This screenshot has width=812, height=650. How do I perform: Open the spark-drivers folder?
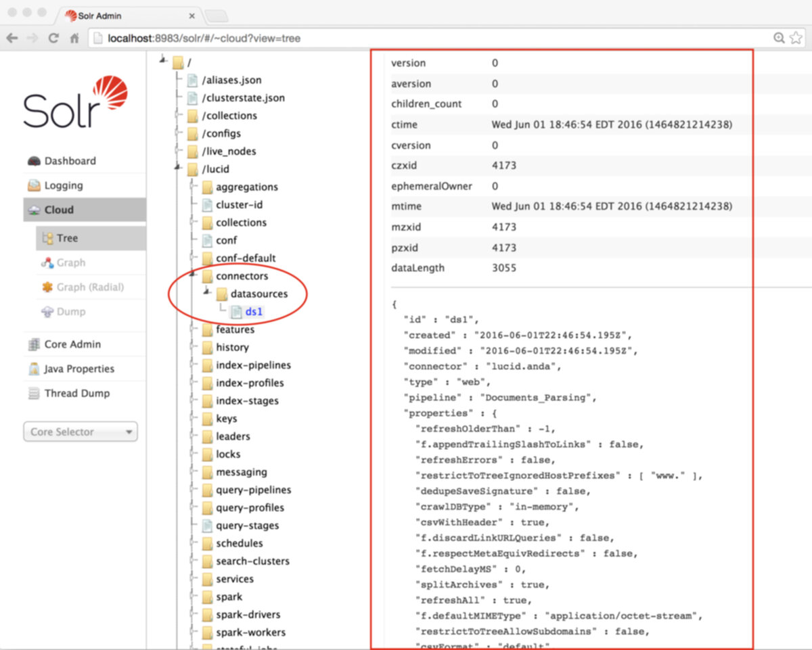pos(248,614)
